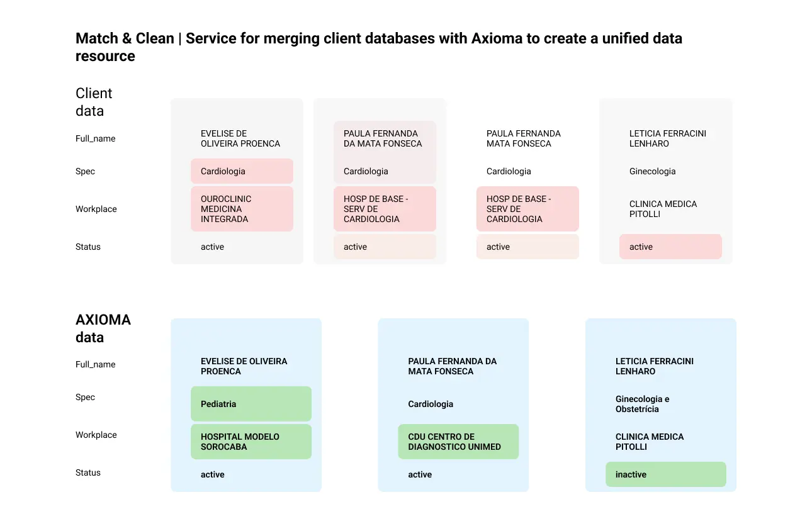This screenshot has width=812, height=519.
Task: Click HOSP DE BASE under PAULA FERNANDA MATA FONSECA
Action: [x=527, y=209]
